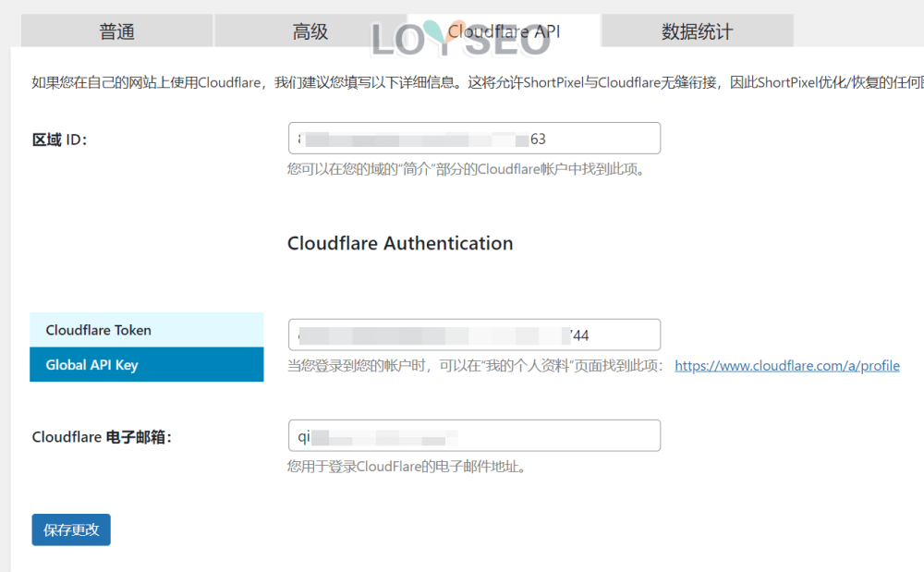Choose the Global API Key authentication option

(147, 365)
